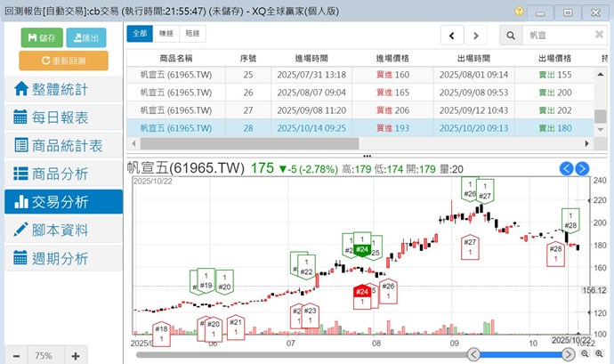The height and width of the screenshot is (364, 614).
Task: Click the 75% zoom level display
Action: pyautogui.click(x=44, y=356)
